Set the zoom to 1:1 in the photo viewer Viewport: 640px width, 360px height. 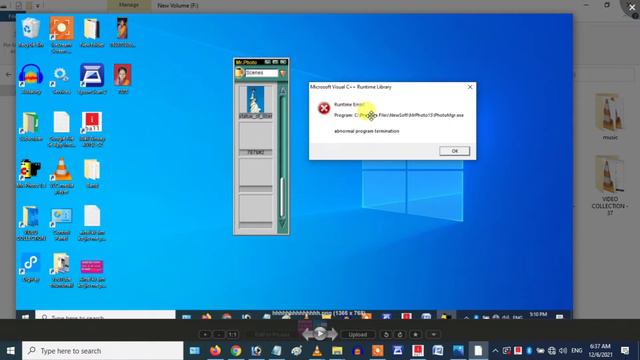[x=232, y=335]
